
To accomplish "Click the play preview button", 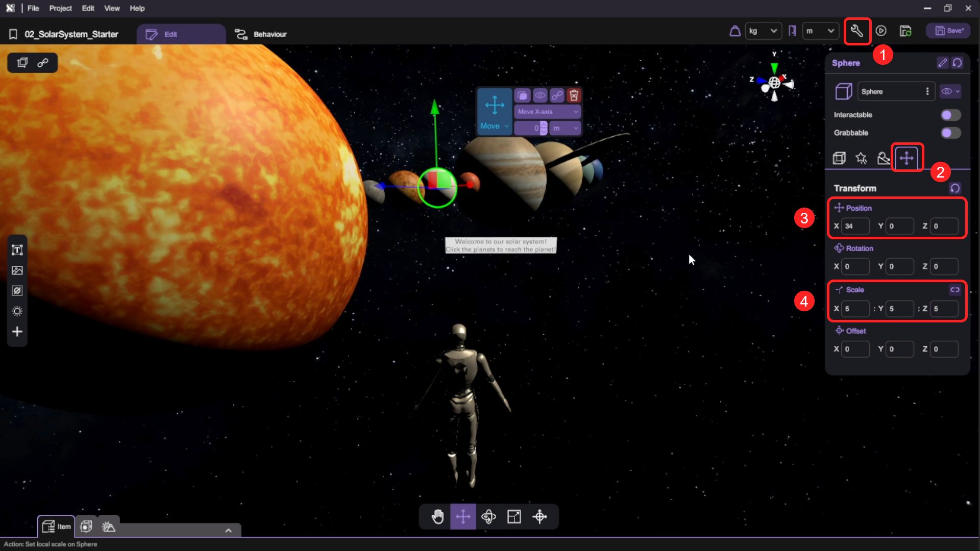I will [x=881, y=31].
